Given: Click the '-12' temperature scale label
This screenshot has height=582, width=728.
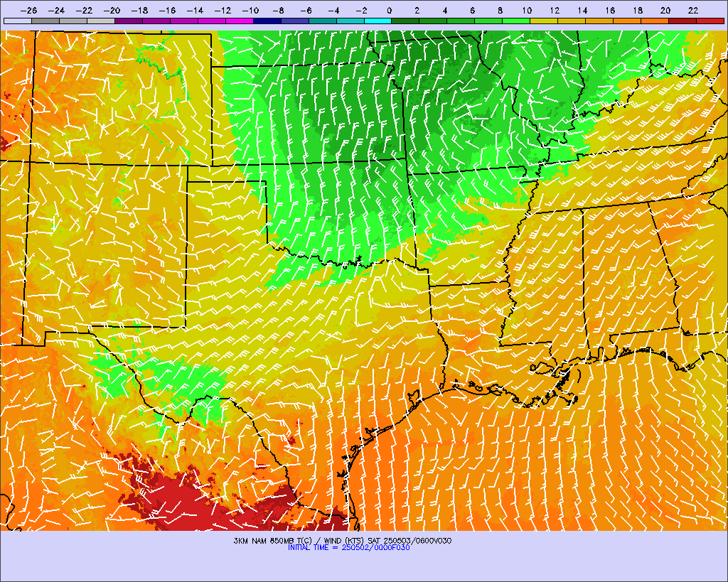Looking at the screenshot, I should tap(223, 10).
